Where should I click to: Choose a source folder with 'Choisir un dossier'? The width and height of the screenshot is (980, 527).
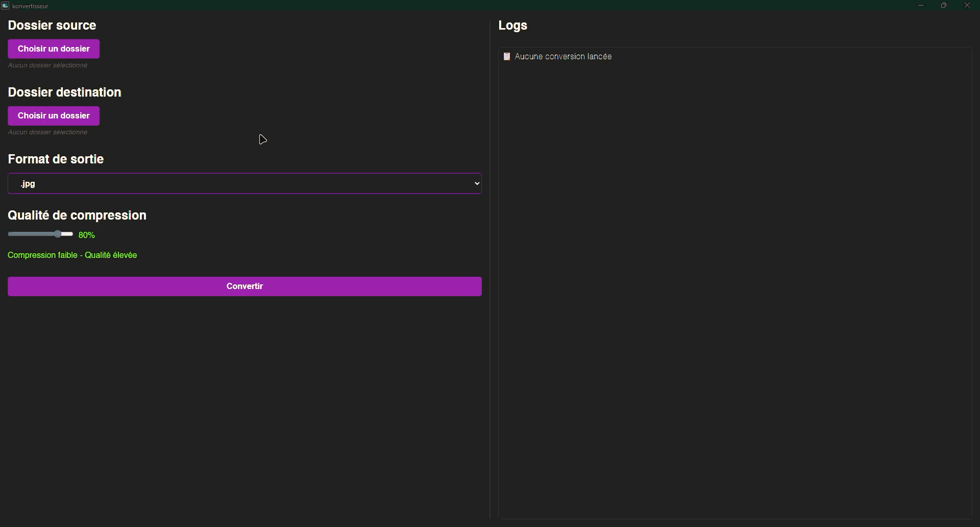coord(54,49)
